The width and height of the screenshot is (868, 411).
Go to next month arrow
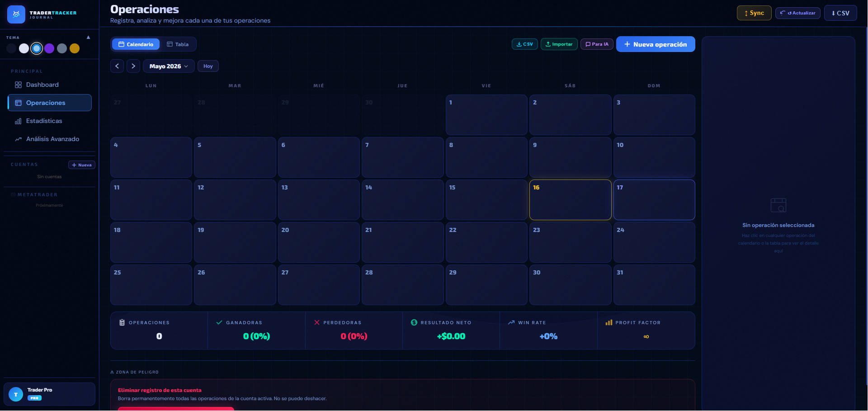[x=133, y=66]
